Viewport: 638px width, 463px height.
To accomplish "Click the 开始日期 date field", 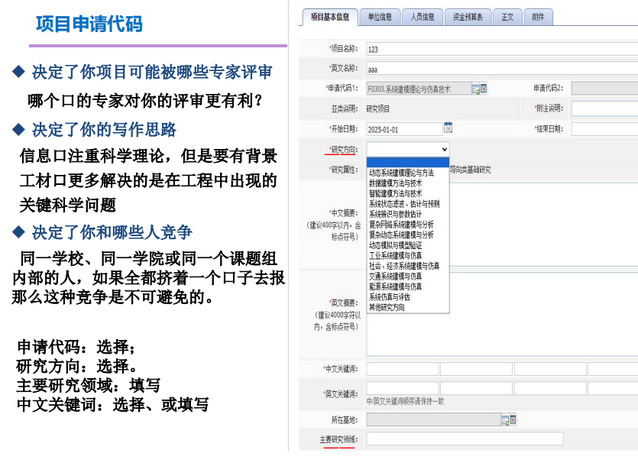I will (403, 129).
